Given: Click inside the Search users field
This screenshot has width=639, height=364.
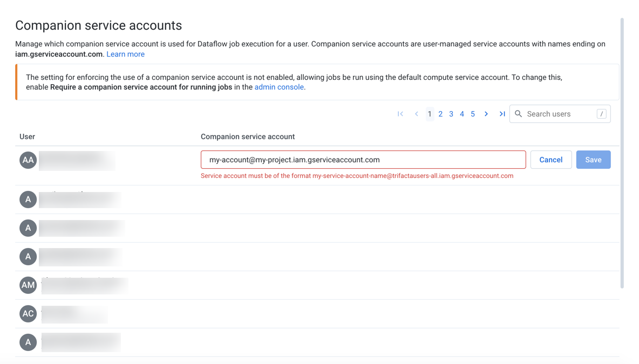Looking at the screenshot, I should tap(556, 114).
